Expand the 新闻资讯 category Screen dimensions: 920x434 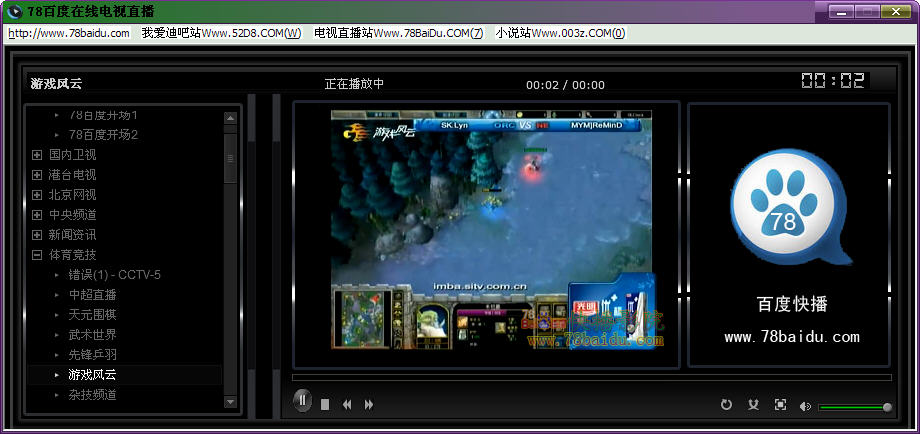(37, 235)
